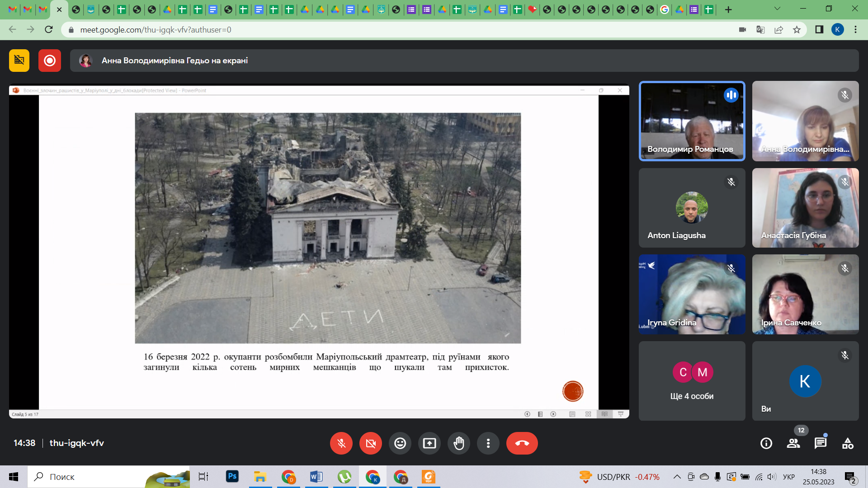This screenshot has height=488, width=868.
Task: Show hidden system tray icons
Action: pos(677,477)
